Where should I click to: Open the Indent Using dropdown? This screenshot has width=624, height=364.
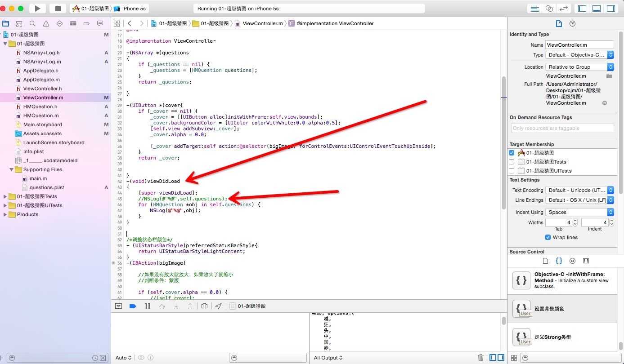579,212
